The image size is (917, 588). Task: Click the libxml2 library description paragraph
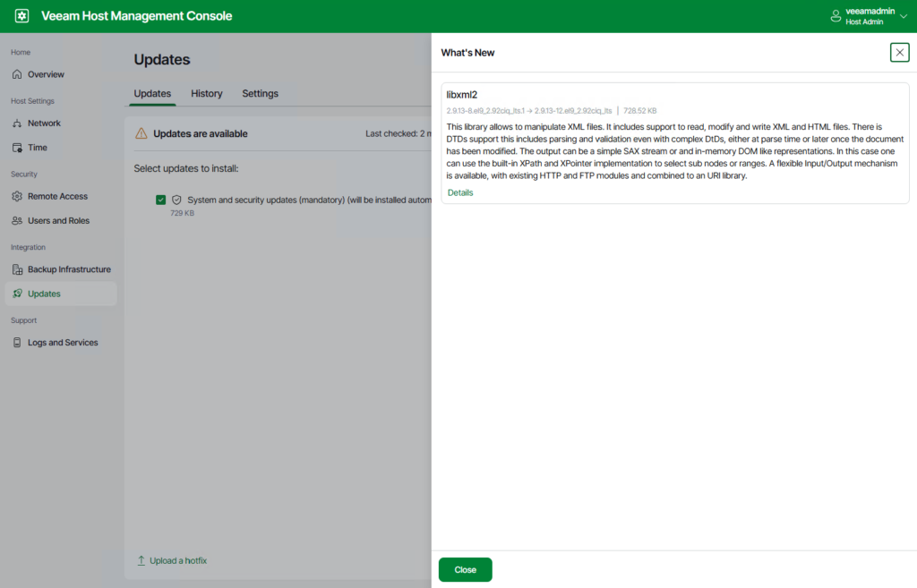pyautogui.click(x=675, y=151)
